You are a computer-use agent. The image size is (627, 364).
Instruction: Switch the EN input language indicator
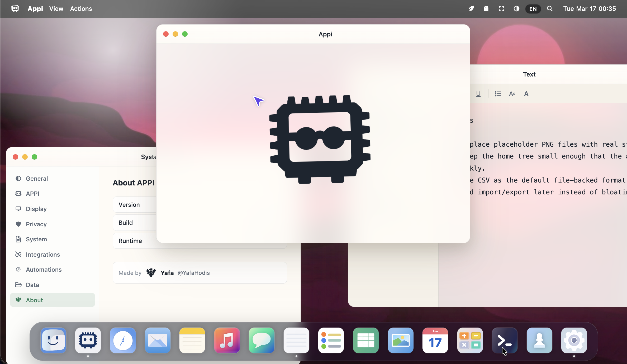[x=533, y=9]
